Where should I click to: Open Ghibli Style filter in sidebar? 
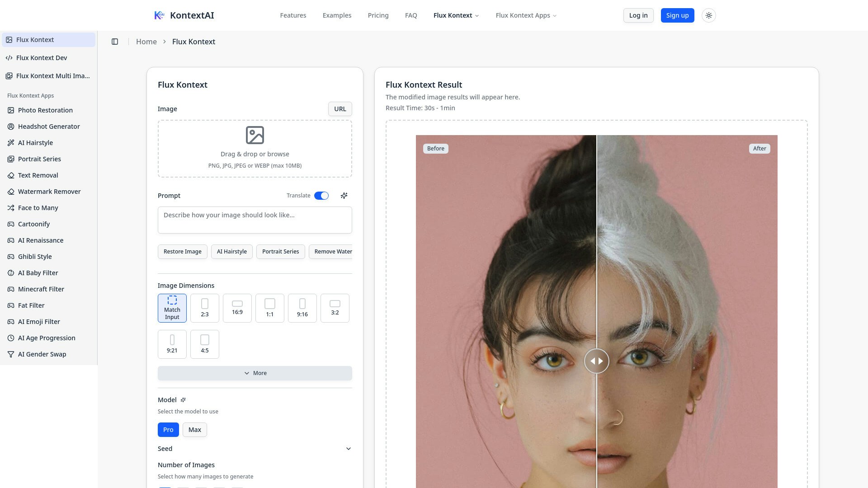tap(49, 257)
